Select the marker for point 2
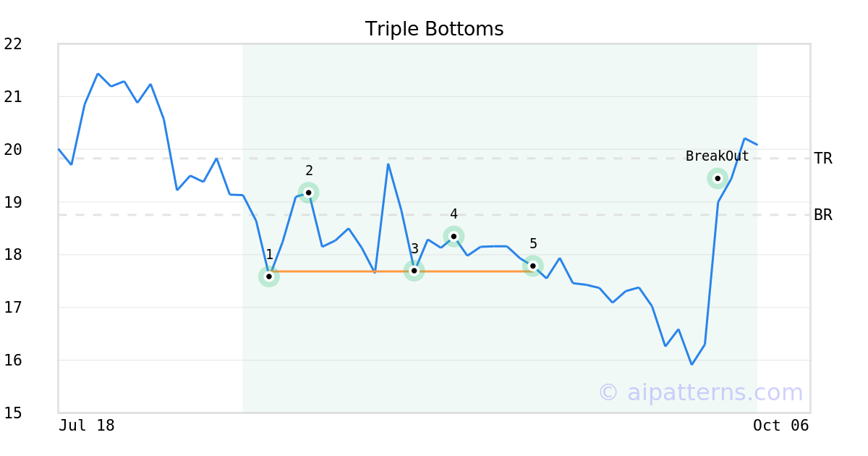 (x=308, y=193)
